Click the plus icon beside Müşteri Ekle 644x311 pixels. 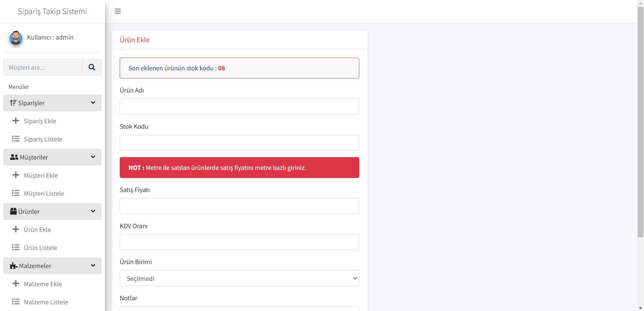point(16,175)
